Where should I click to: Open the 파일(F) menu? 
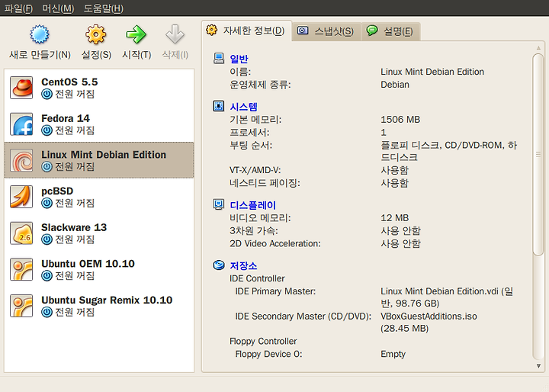[x=18, y=8]
